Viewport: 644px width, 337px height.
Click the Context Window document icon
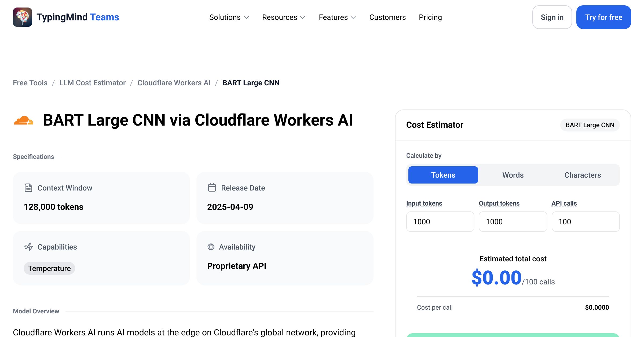pos(28,188)
